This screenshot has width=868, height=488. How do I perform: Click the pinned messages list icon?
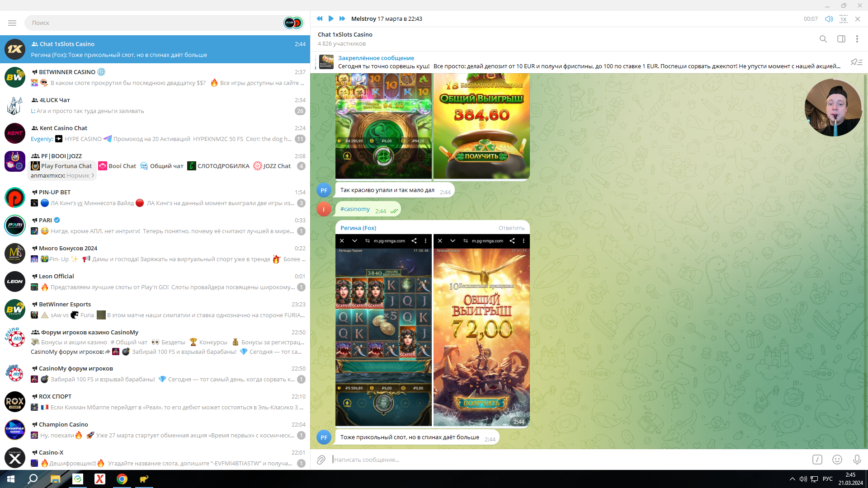tap(856, 62)
